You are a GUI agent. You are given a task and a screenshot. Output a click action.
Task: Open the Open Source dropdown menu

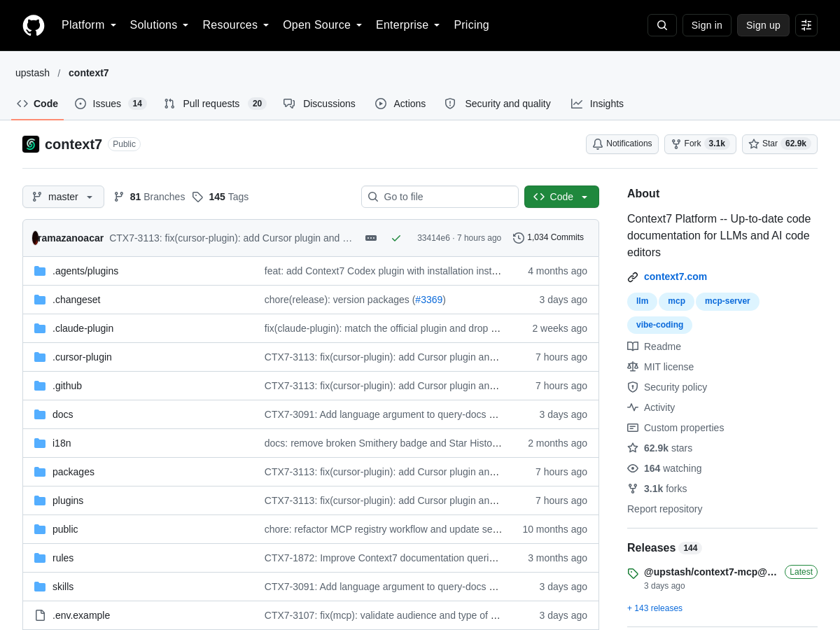coord(323,25)
